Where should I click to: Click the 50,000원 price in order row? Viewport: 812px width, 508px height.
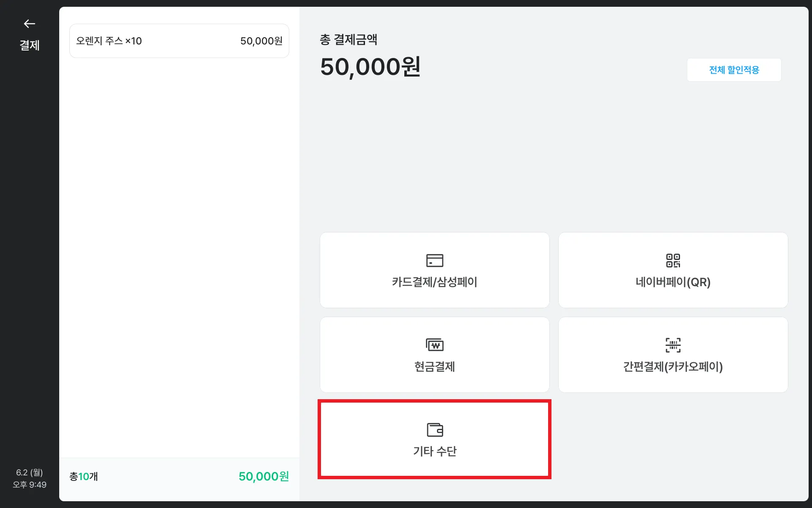261,41
